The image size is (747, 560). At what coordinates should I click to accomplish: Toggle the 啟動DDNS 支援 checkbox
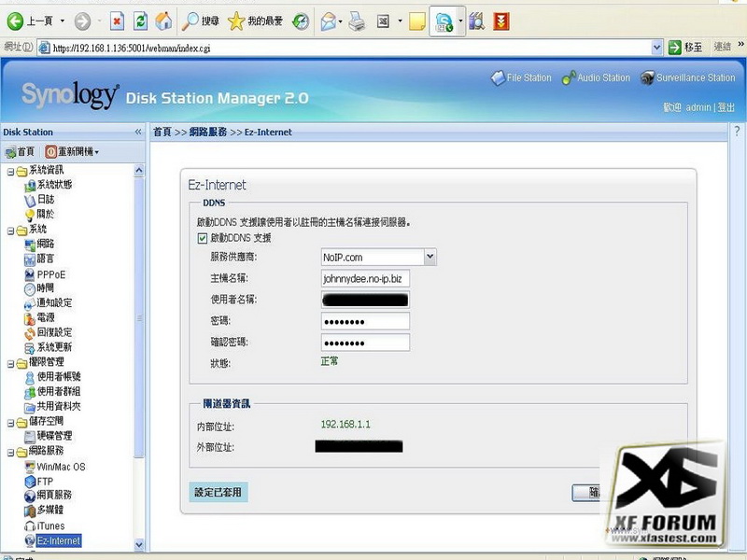tap(202, 238)
